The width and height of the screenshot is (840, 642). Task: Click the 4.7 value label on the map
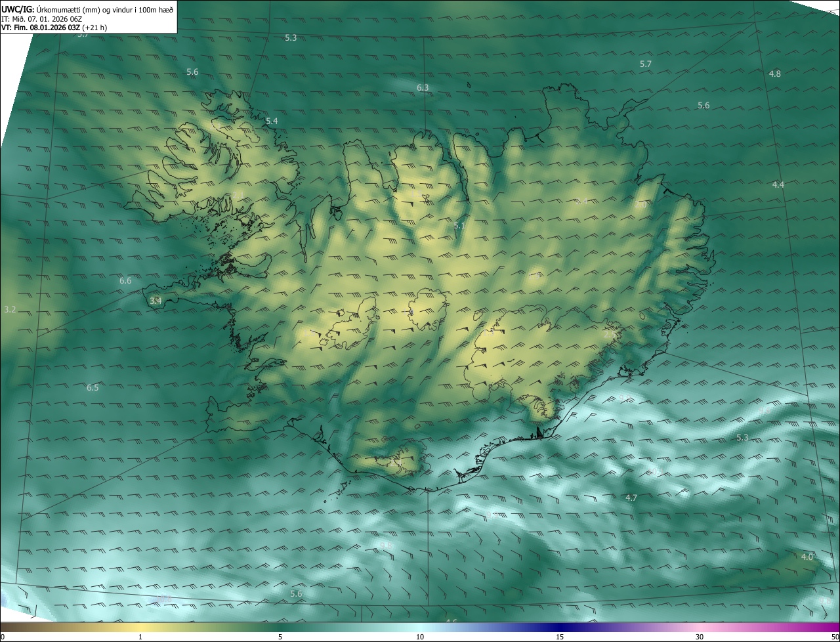631,498
